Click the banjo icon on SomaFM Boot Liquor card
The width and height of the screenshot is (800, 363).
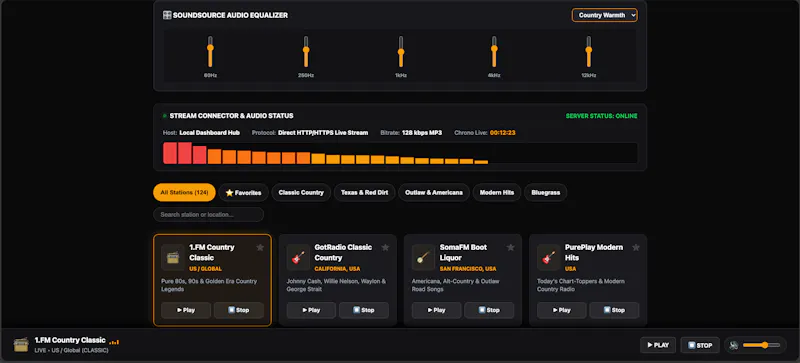click(423, 257)
